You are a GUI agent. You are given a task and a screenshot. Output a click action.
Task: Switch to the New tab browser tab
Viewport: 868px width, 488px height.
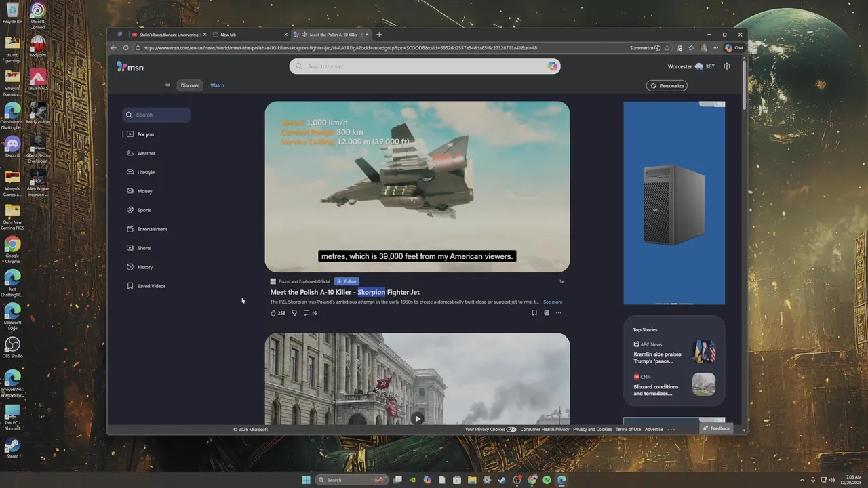248,35
